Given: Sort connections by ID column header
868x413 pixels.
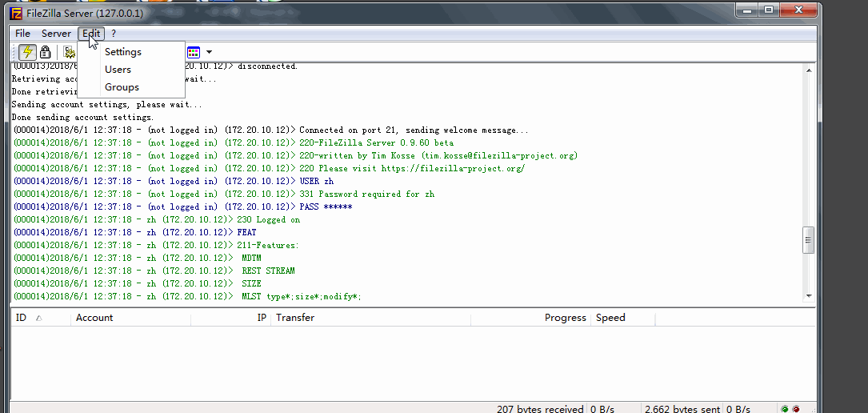Looking at the screenshot, I should (x=41, y=318).
